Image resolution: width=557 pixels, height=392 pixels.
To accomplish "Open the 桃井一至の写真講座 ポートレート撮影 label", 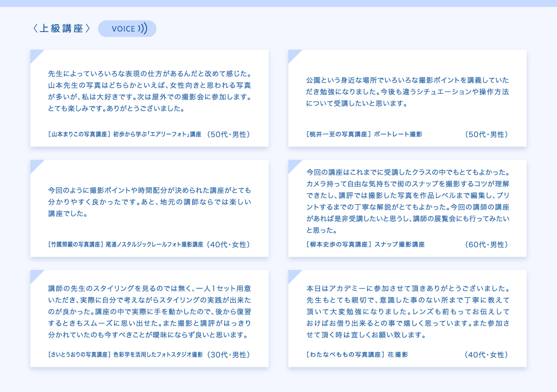I will [364, 135].
